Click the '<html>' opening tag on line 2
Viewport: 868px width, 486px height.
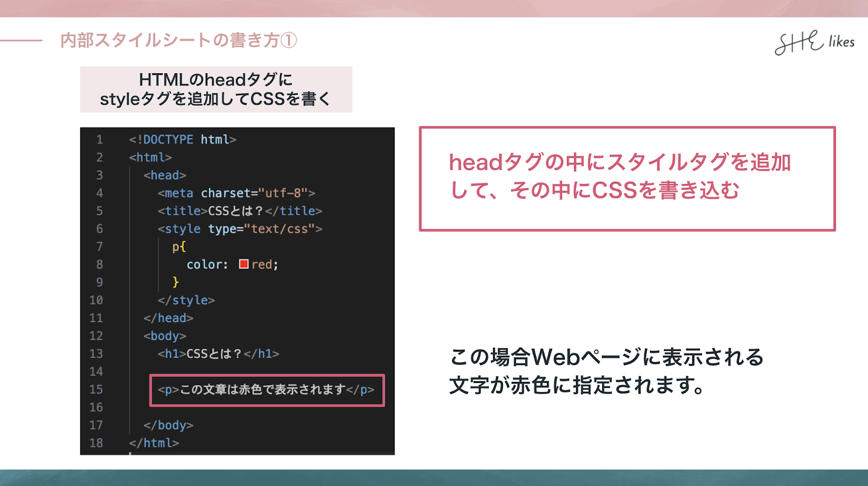(x=150, y=157)
